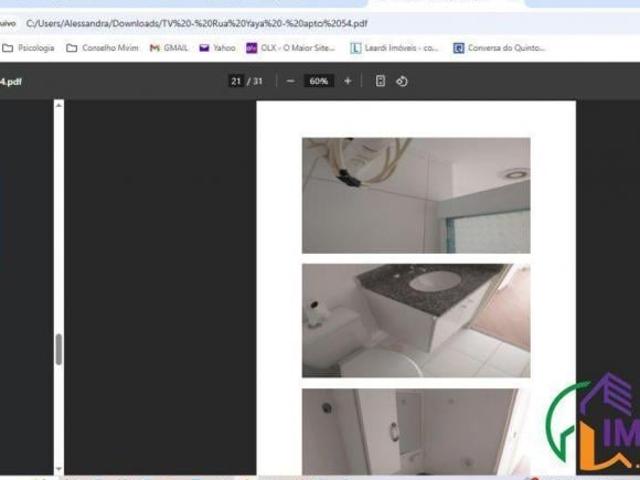640x480 pixels.
Task: Open the Leardi Imóveis bookmark
Action: coord(394,47)
